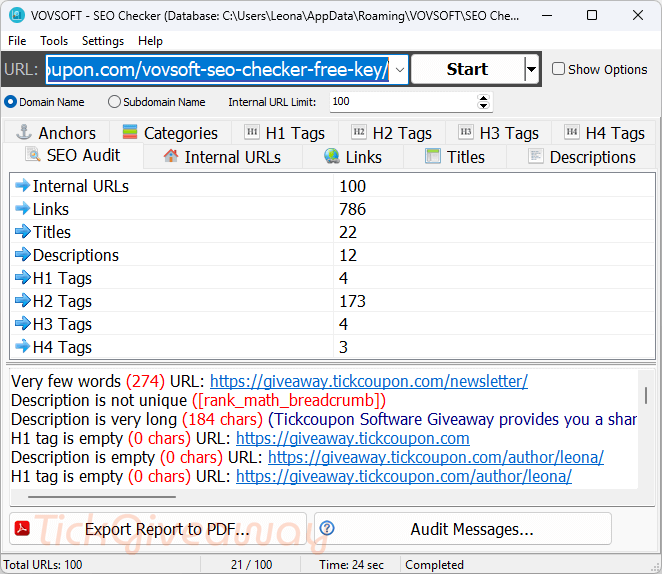Click the arrow icon beside Internal URLs row
Image resolution: width=662 pixels, height=574 pixels.
coord(22,185)
